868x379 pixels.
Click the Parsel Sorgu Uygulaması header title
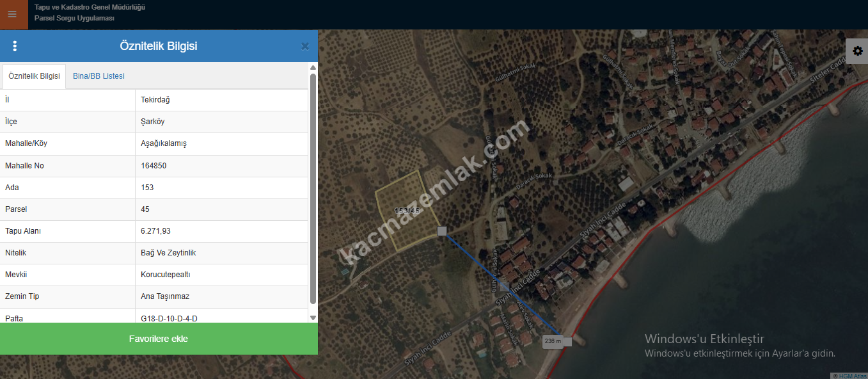pyautogui.click(x=74, y=19)
